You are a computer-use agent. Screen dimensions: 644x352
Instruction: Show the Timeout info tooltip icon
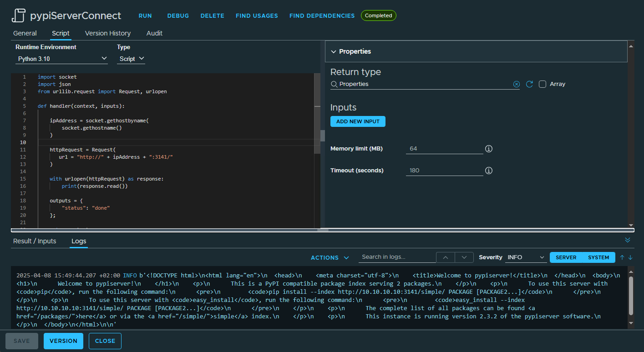click(x=489, y=171)
